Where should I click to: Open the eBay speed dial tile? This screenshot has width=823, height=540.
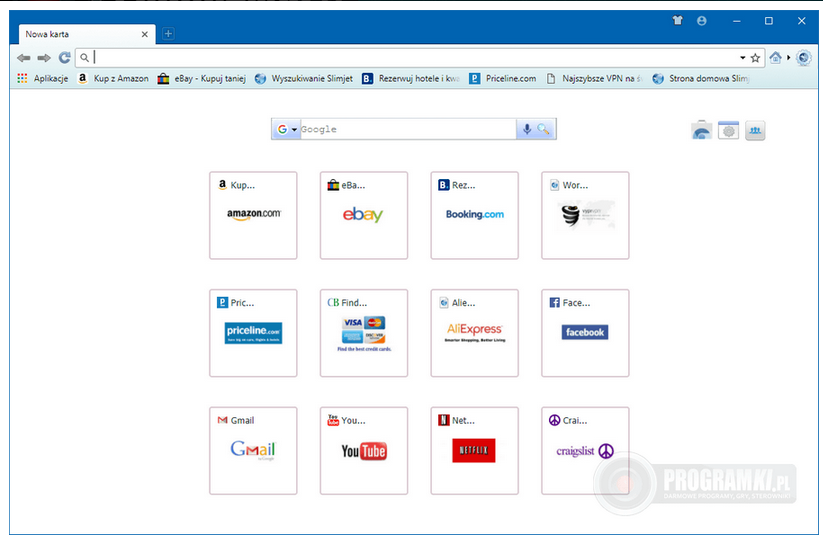tap(364, 215)
